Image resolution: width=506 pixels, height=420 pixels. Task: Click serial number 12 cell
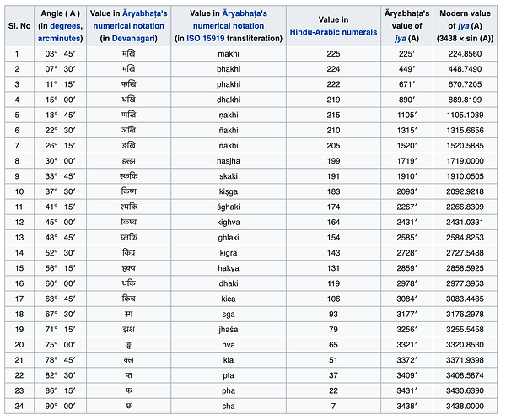[19, 222]
